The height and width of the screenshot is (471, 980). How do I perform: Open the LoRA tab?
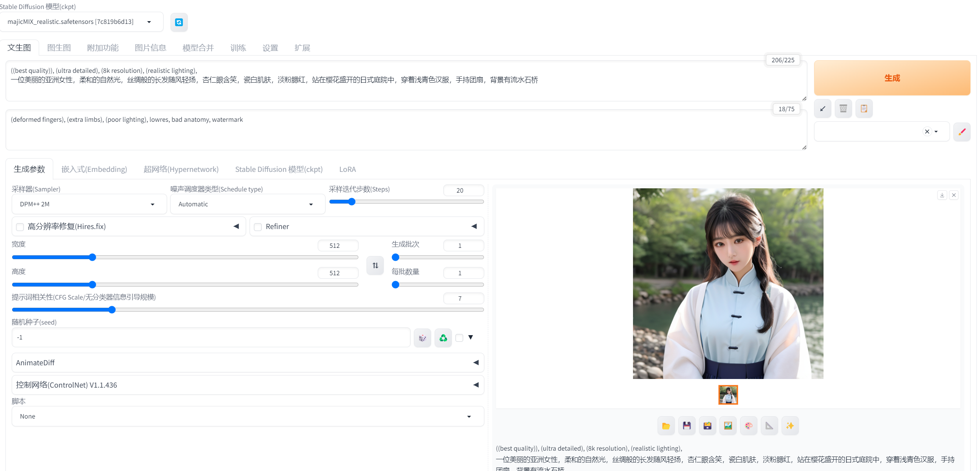tap(347, 170)
